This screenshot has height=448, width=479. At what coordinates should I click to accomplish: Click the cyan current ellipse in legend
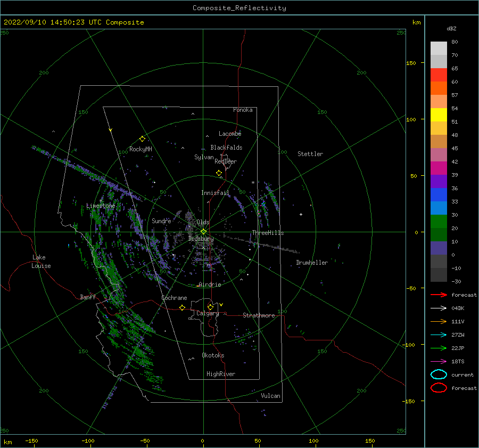439,374
